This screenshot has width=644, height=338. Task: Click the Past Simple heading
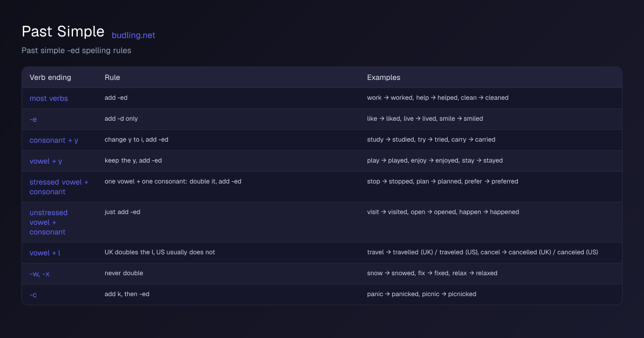(63, 32)
